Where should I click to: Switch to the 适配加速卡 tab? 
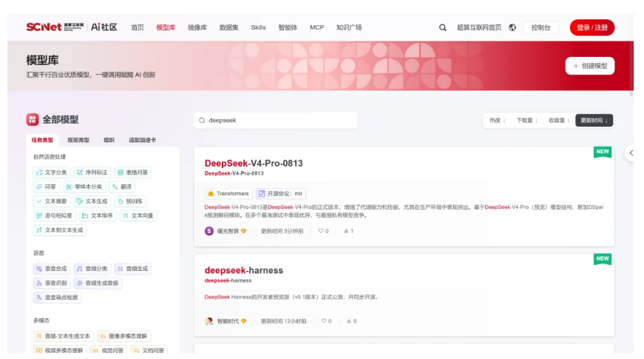point(142,140)
